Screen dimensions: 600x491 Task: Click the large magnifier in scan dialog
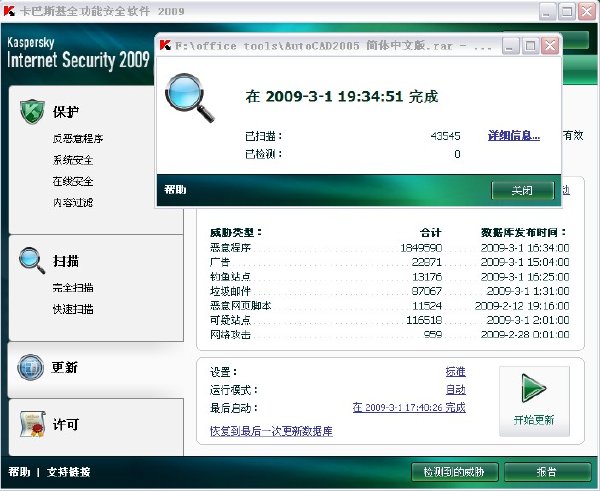pos(189,98)
